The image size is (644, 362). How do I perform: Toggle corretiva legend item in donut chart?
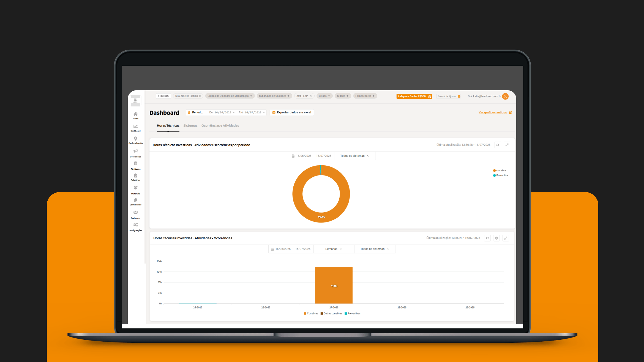[x=500, y=171]
